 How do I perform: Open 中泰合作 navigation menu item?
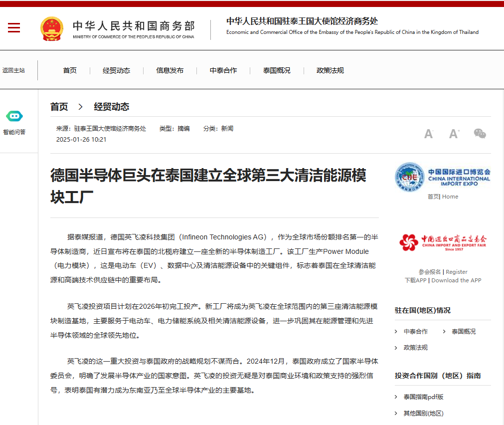(223, 70)
